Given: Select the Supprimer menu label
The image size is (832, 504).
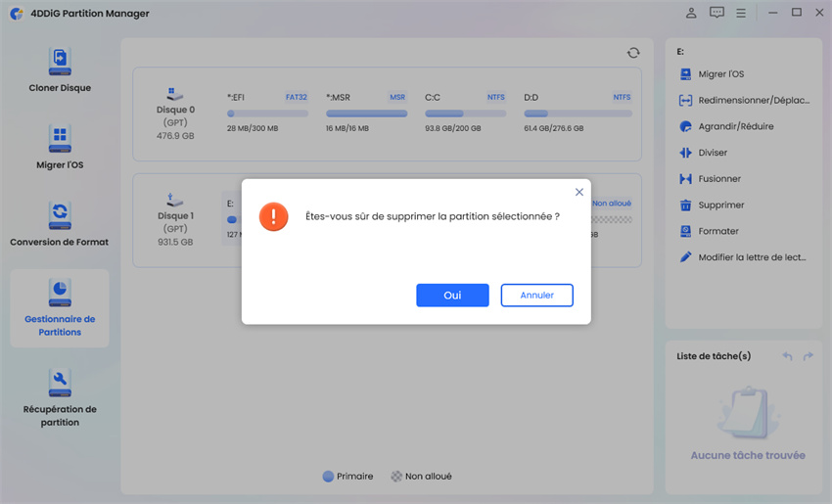Looking at the screenshot, I should tap(721, 205).
